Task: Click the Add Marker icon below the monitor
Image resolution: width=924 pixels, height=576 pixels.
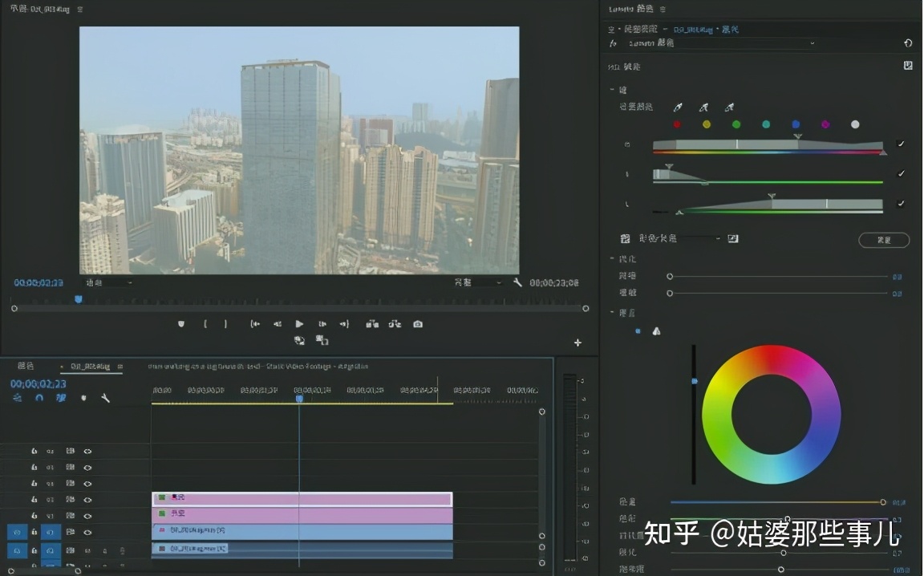Action: [x=181, y=324]
